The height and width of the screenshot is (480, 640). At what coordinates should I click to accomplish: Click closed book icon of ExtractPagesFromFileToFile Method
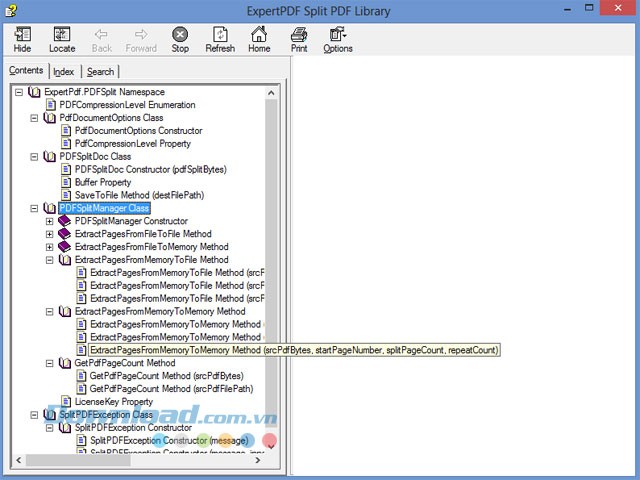tap(64, 234)
